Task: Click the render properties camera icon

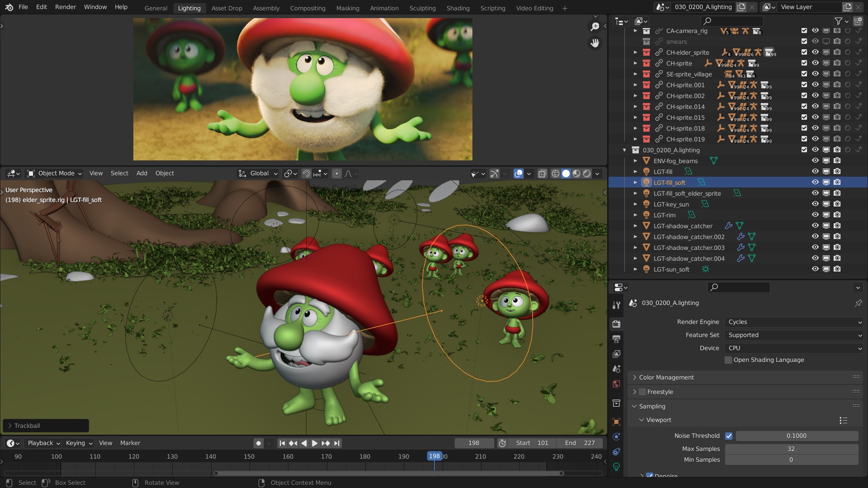Action: [617, 324]
